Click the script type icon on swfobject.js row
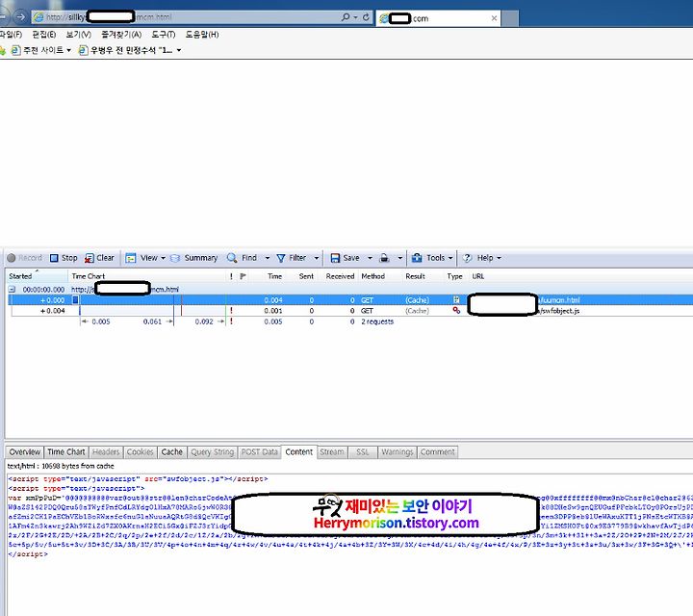This screenshot has width=693, height=616. [456, 311]
